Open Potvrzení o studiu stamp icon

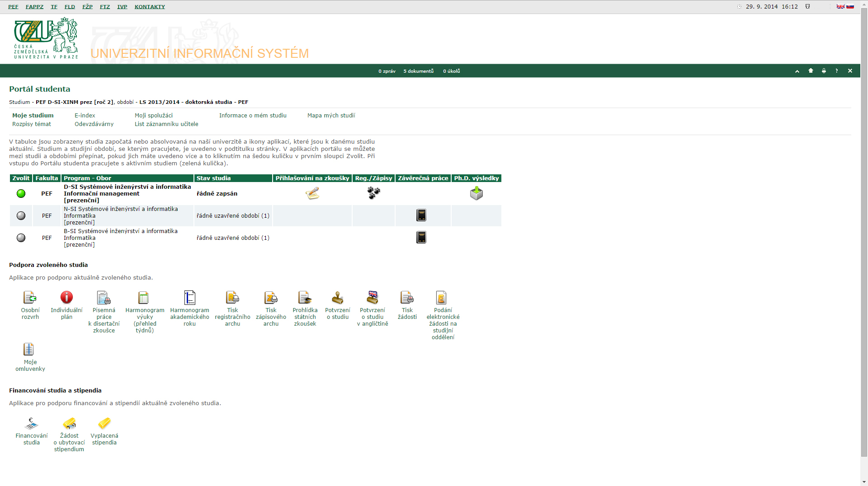tap(337, 298)
